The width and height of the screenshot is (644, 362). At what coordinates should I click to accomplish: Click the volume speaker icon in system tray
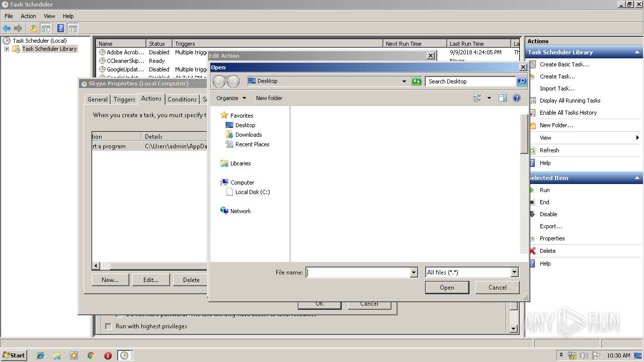[584, 355]
